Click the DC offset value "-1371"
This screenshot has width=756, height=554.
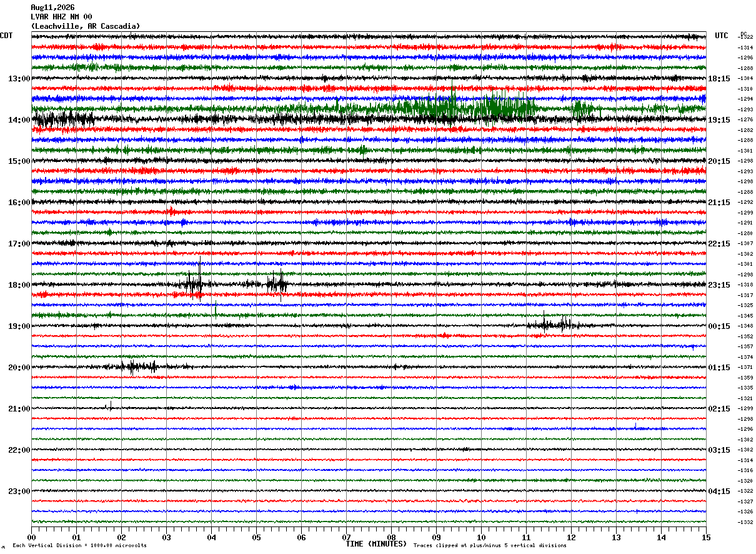point(745,368)
